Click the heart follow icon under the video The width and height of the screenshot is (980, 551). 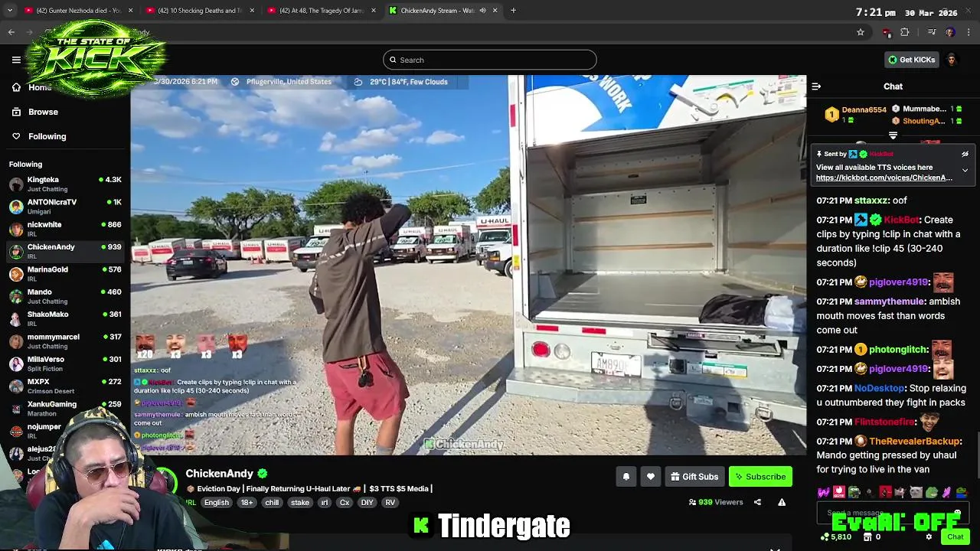[650, 477]
